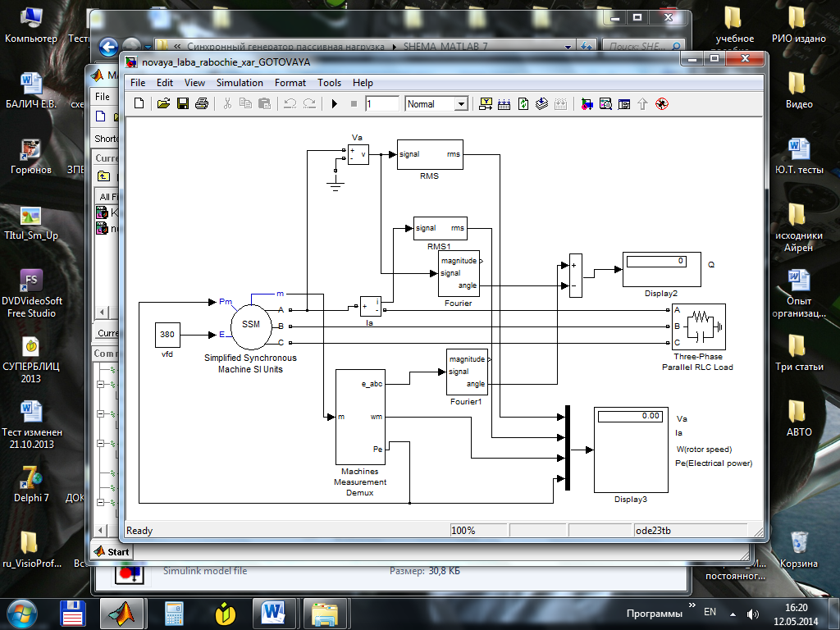
Task: Save the model with floppy icon
Action: 183,103
